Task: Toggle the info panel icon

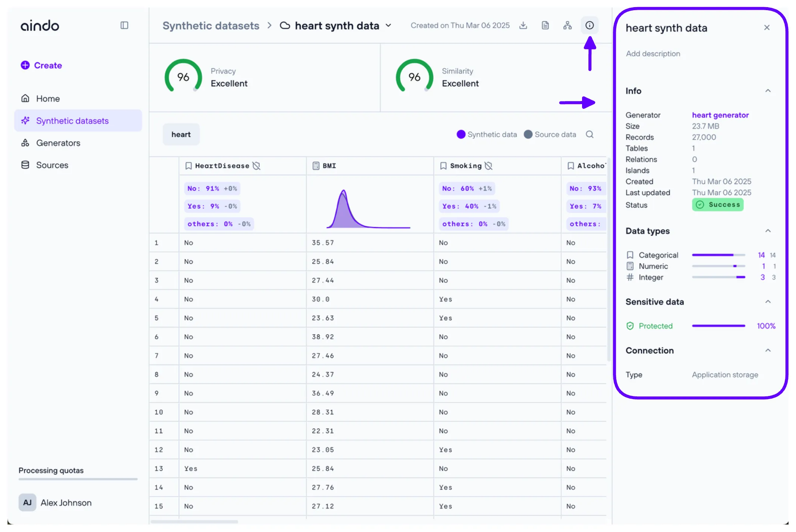Action: tap(590, 26)
